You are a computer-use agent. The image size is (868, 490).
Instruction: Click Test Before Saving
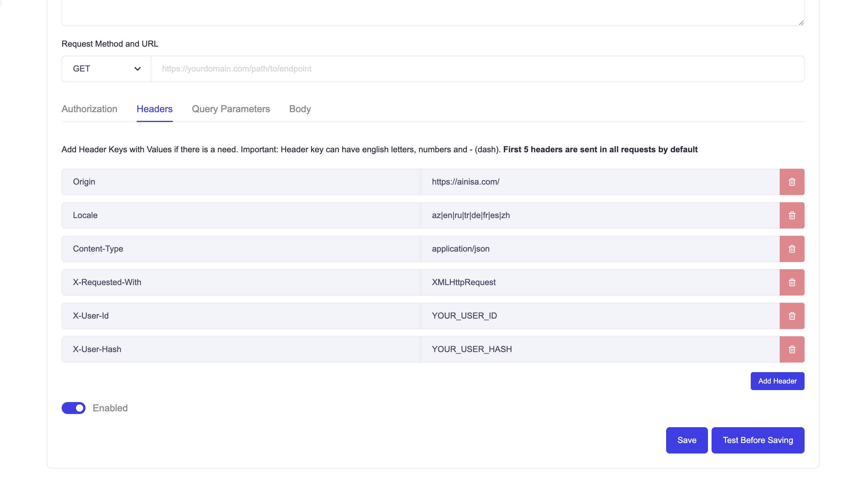tap(758, 440)
